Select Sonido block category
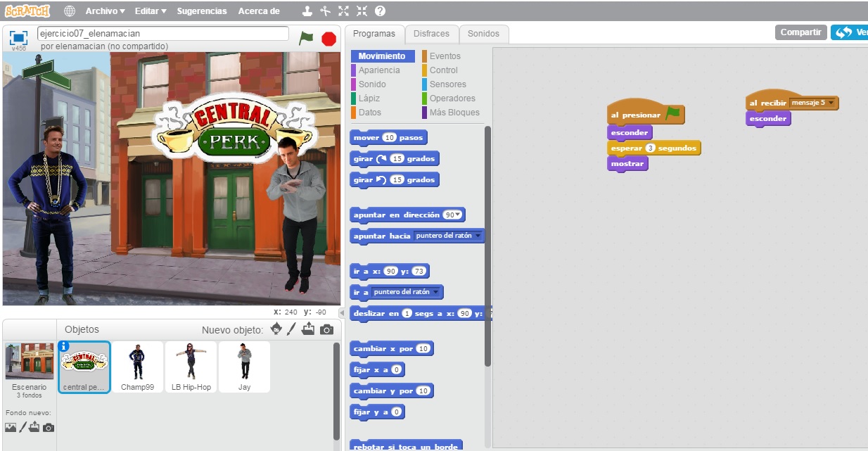This screenshot has height=451, width=868. coord(372,84)
